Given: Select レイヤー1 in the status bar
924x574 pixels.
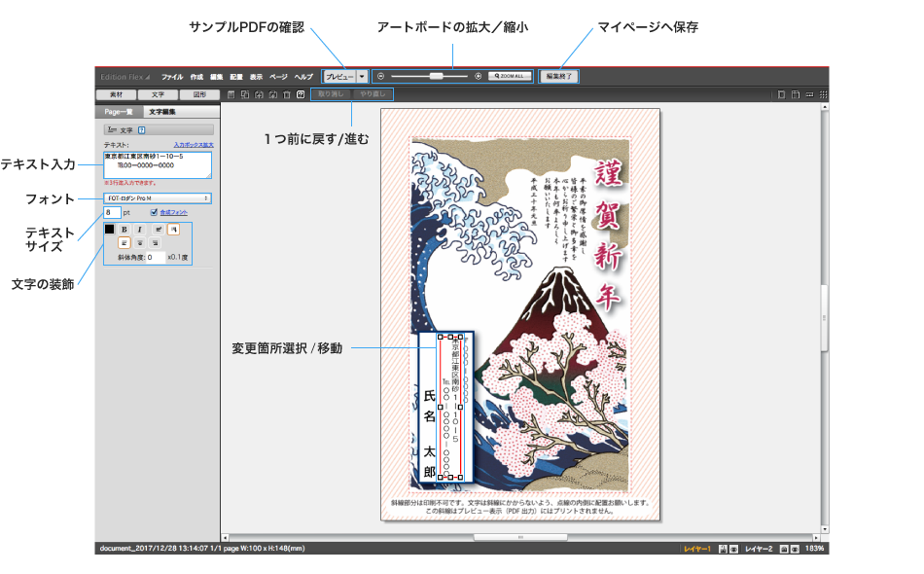Looking at the screenshot, I should (x=697, y=549).
